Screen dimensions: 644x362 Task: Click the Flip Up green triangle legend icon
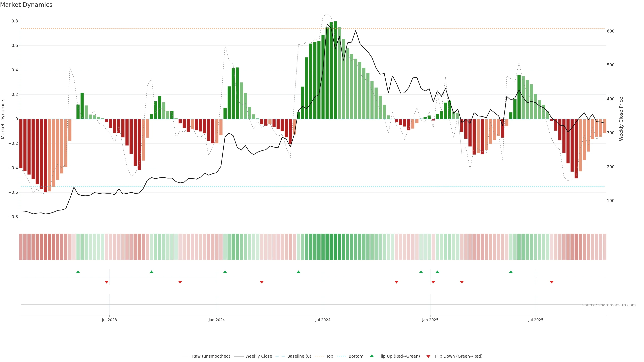(x=372, y=356)
